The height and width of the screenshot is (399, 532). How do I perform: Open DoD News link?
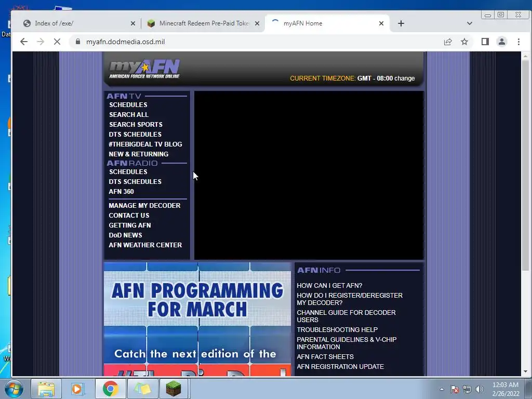click(125, 235)
